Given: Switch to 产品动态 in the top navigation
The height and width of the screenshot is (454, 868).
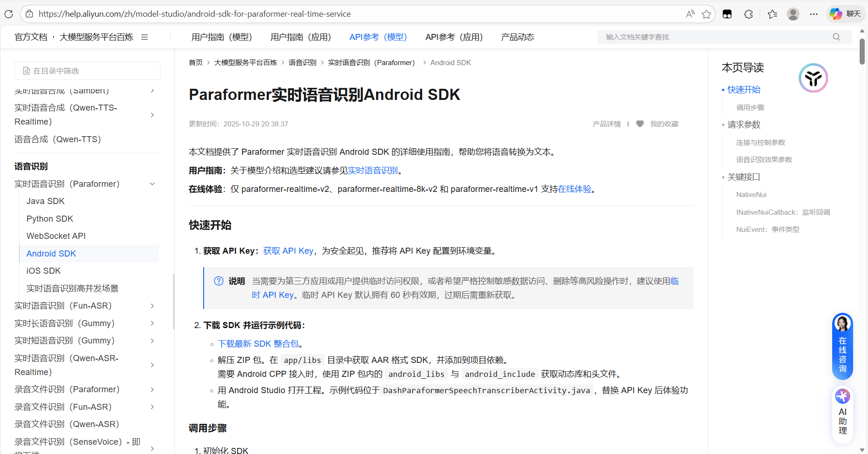Looking at the screenshot, I should click(517, 37).
